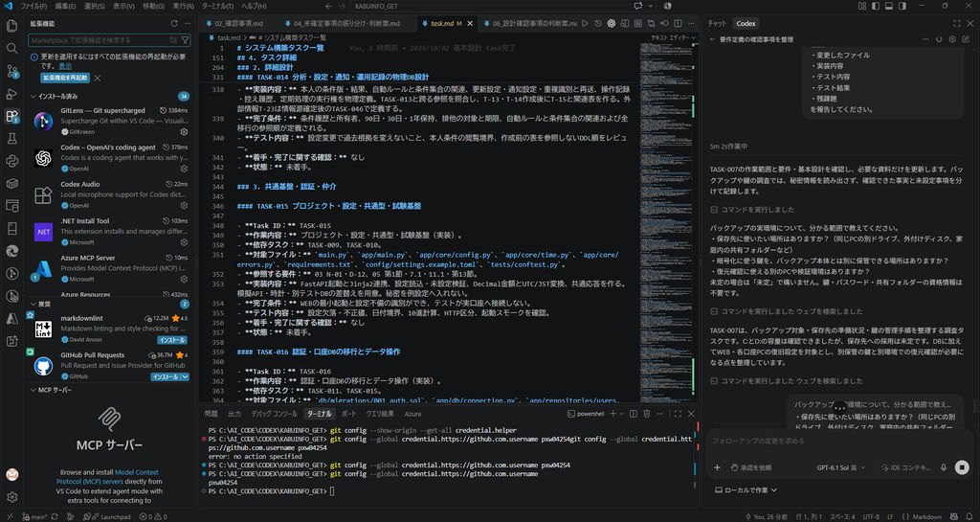Image resolution: width=980 pixels, height=522 pixels.
Task: Open file history clock icon in editor toolbar
Action: (x=598, y=24)
